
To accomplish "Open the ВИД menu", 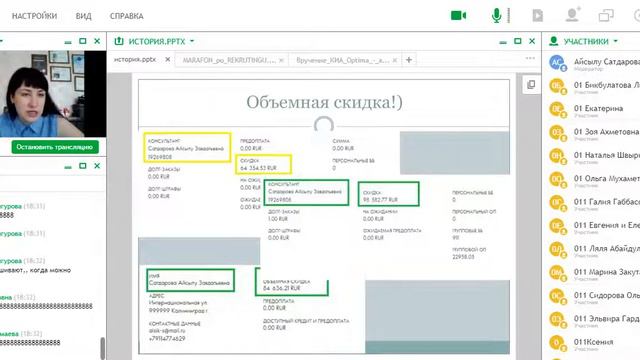I will click(x=83, y=16).
